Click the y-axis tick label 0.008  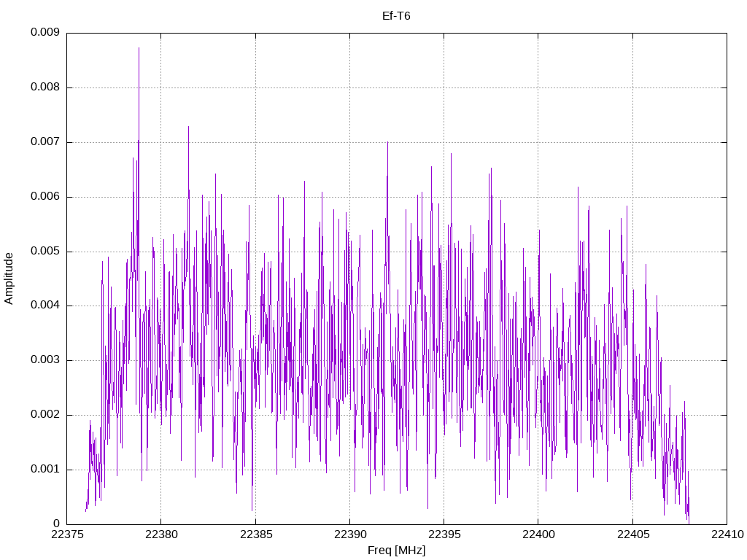click(45, 87)
